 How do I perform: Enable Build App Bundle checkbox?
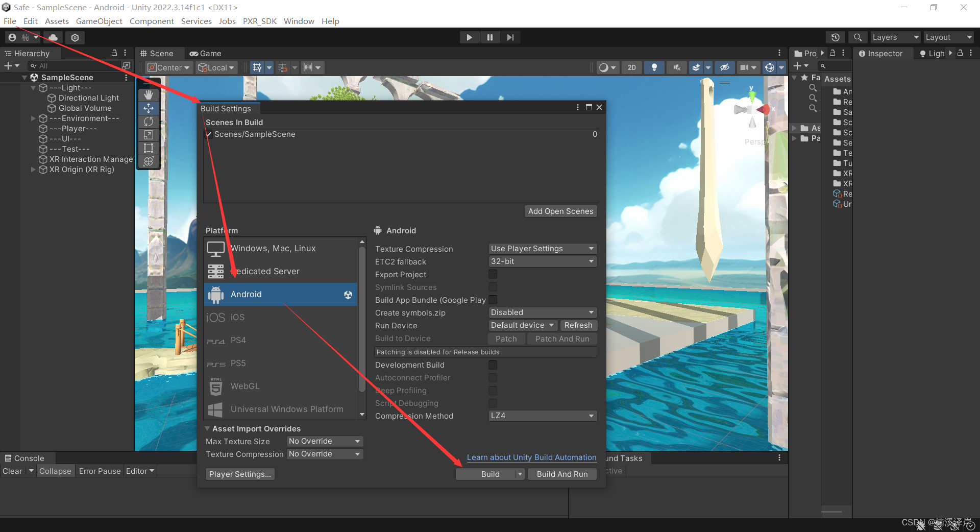pos(493,300)
